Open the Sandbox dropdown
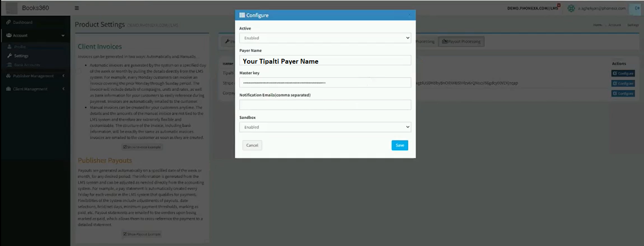Image resolution: width=644 pixels, height=246 pixels. click(x=325, y=127)
